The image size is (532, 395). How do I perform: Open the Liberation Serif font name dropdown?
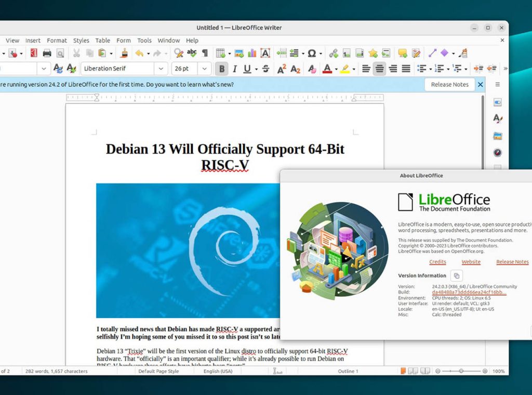[162, 69]
